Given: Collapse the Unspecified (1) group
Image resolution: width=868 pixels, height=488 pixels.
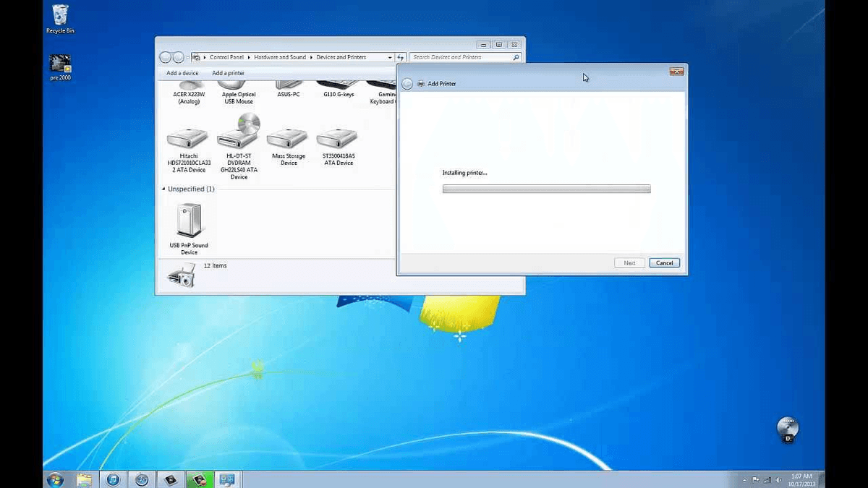Looking at the screenshot, I should coord(163,189).
